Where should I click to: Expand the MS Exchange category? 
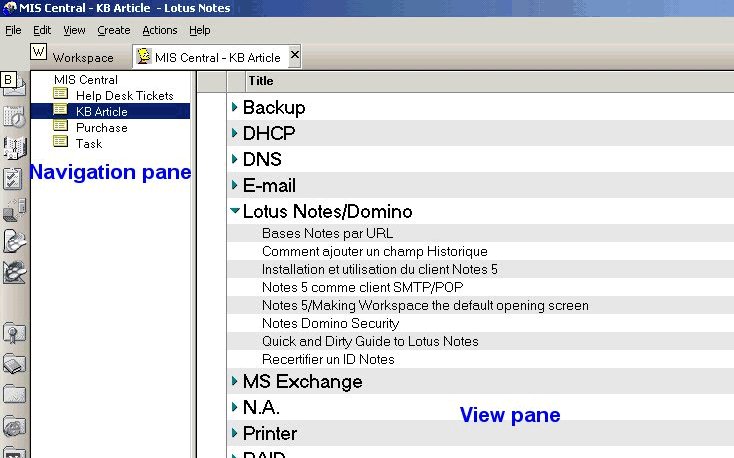click(x=235, y=381)
